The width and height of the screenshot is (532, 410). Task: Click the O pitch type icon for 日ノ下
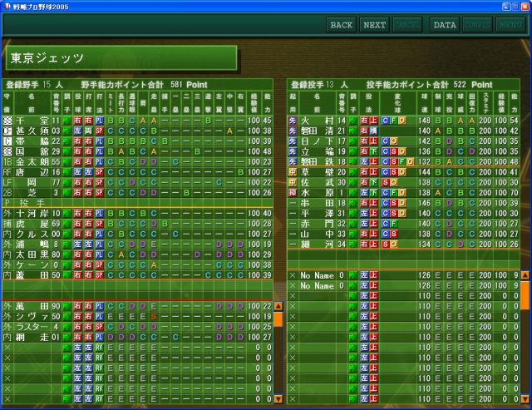[x=393, y=141]
